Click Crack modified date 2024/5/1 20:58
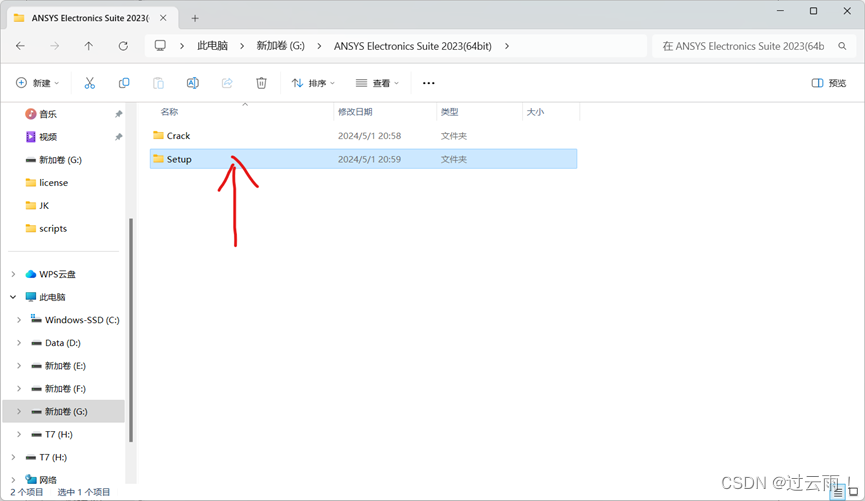 (x=369, y=136)
